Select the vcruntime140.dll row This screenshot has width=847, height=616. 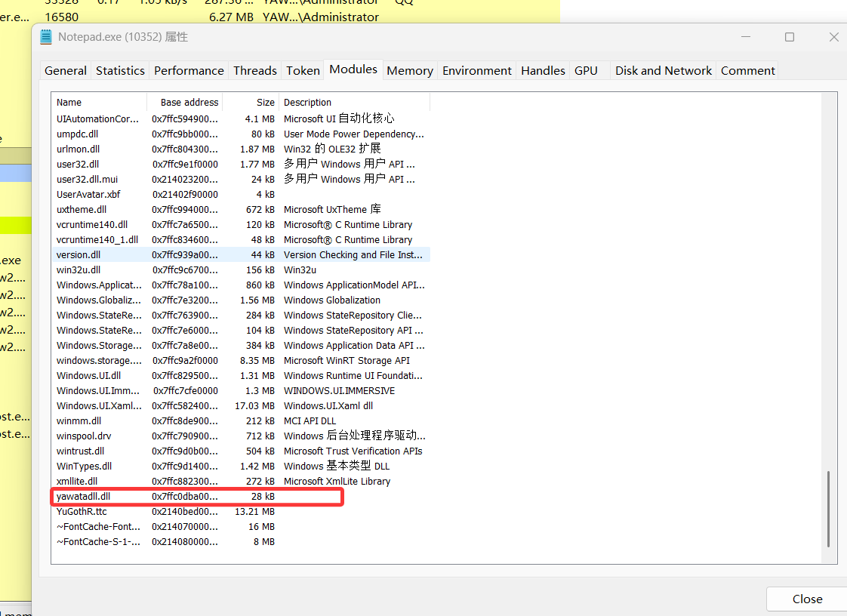(241, 225)
